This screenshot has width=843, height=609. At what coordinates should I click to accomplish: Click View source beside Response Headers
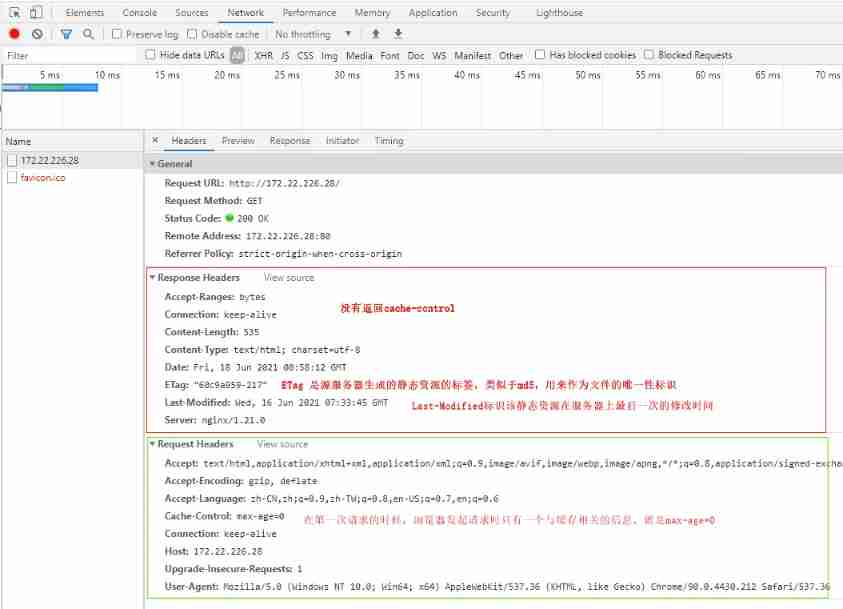pyautogui.click(x=288, y=278)
